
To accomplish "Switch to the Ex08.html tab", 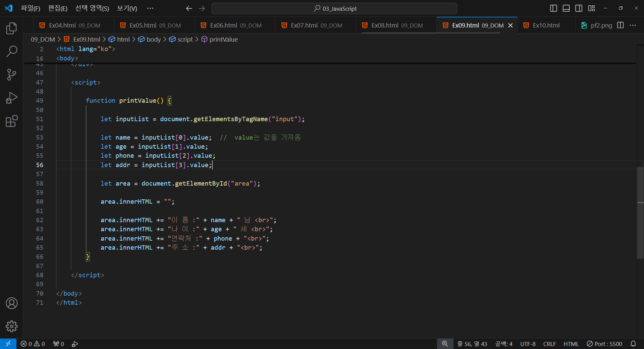I will point(396,26).
